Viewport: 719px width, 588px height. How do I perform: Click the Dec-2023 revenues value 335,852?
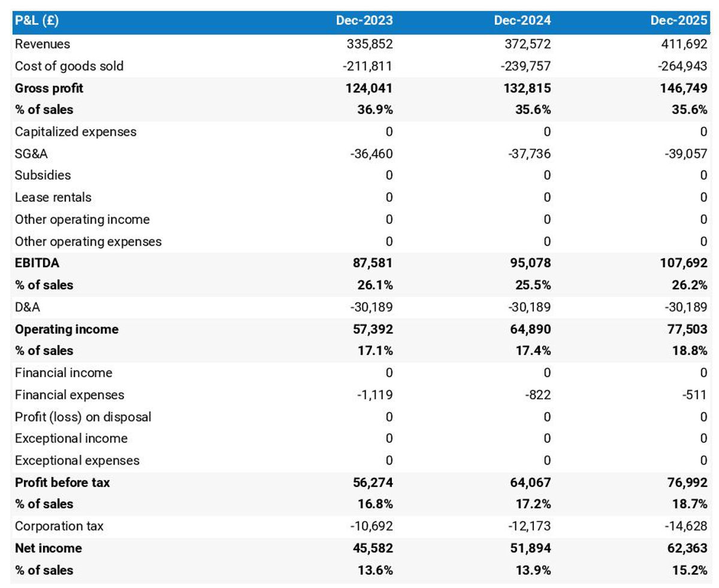370,44
